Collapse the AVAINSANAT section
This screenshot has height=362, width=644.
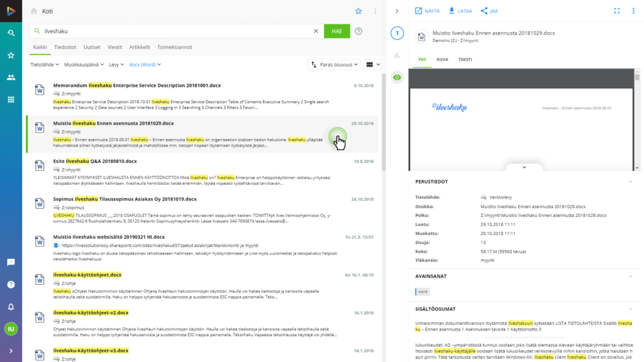coord(630,277)
